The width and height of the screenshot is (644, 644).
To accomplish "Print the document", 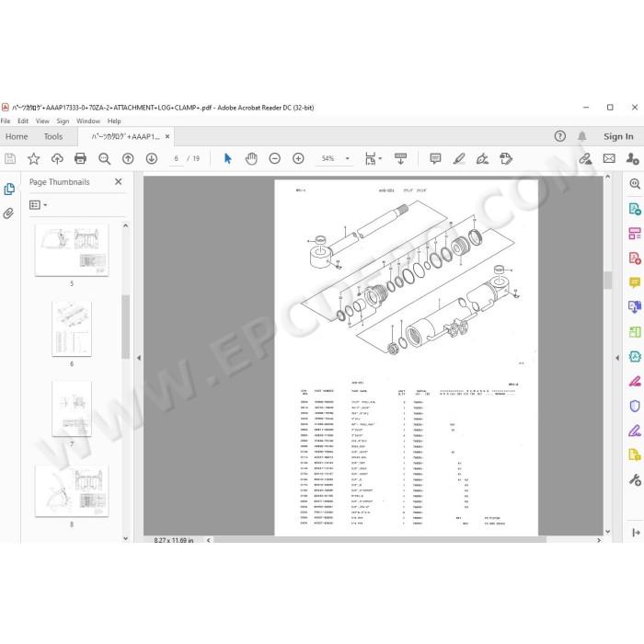I will (81, 158).
